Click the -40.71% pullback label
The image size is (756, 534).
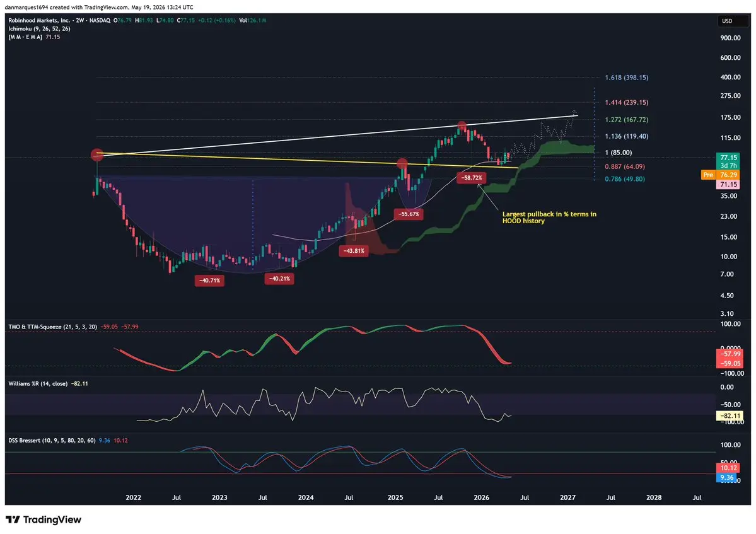coord(210,281)
